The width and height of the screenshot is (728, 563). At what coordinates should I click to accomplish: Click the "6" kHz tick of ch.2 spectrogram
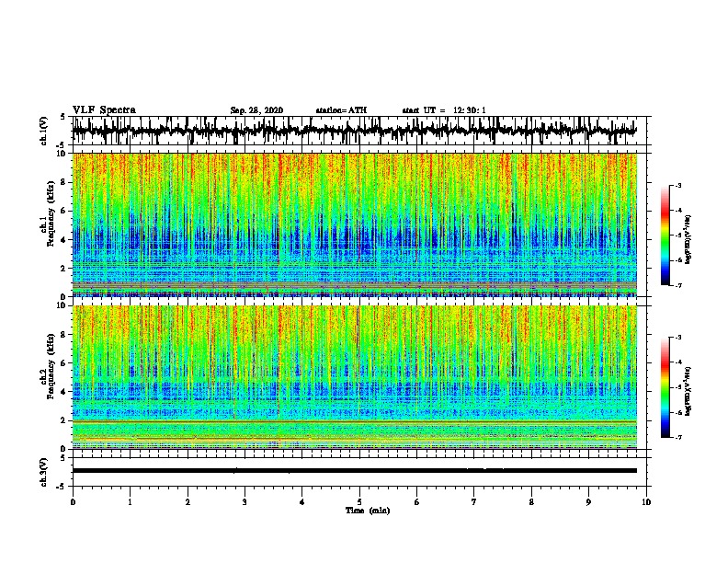point(64,362)
